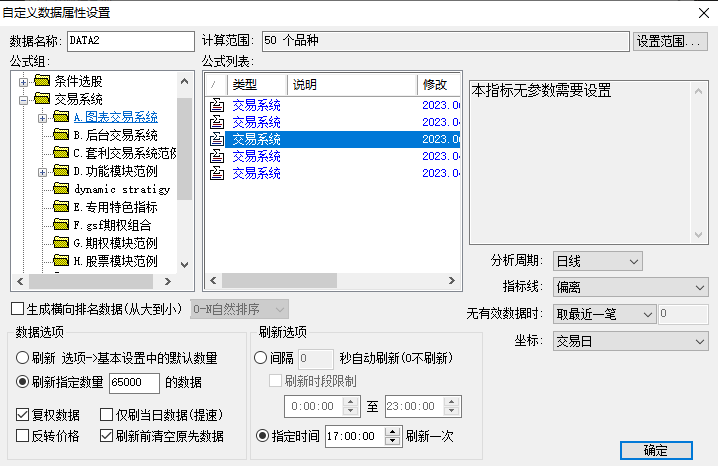Open the 无有效数据时 取最近一笔 dropdown
Viewport: 718px width, 466px height.
604,314
